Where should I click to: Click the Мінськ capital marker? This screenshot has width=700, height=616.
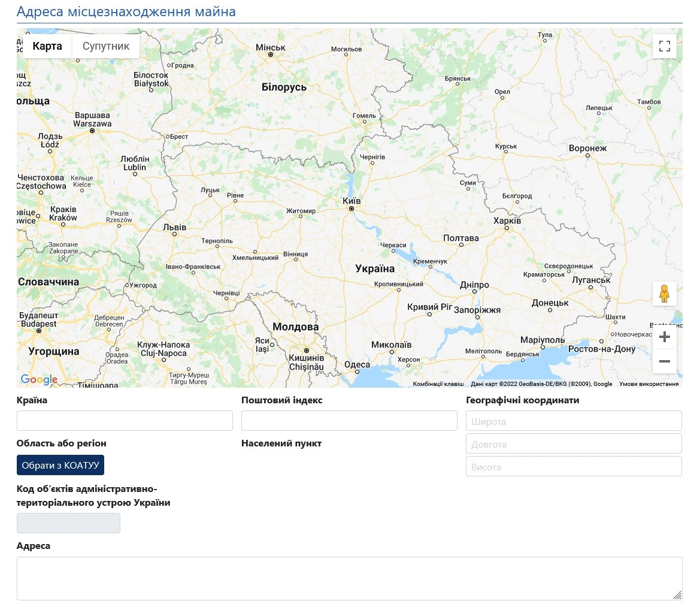[x=271, y=55]
